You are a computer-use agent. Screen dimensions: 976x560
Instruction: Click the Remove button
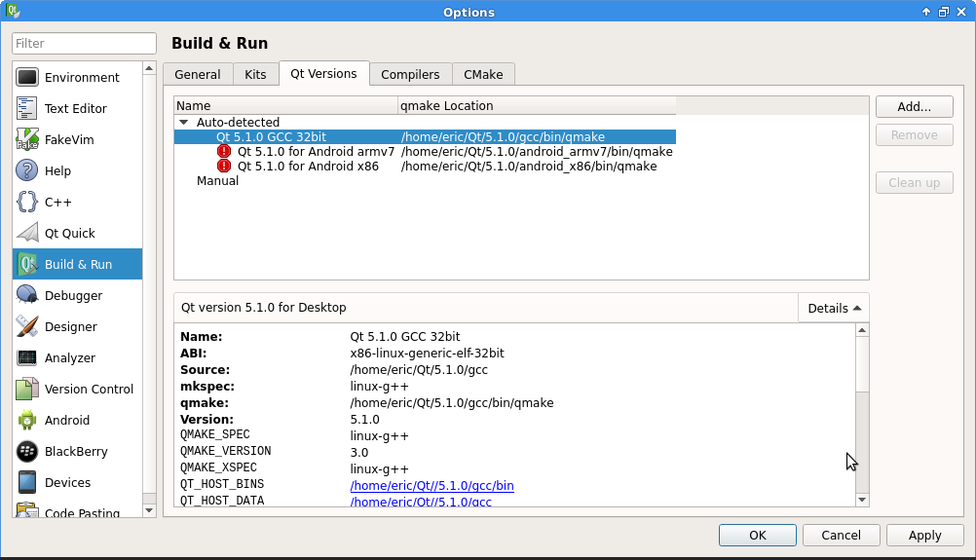[914, 135]
